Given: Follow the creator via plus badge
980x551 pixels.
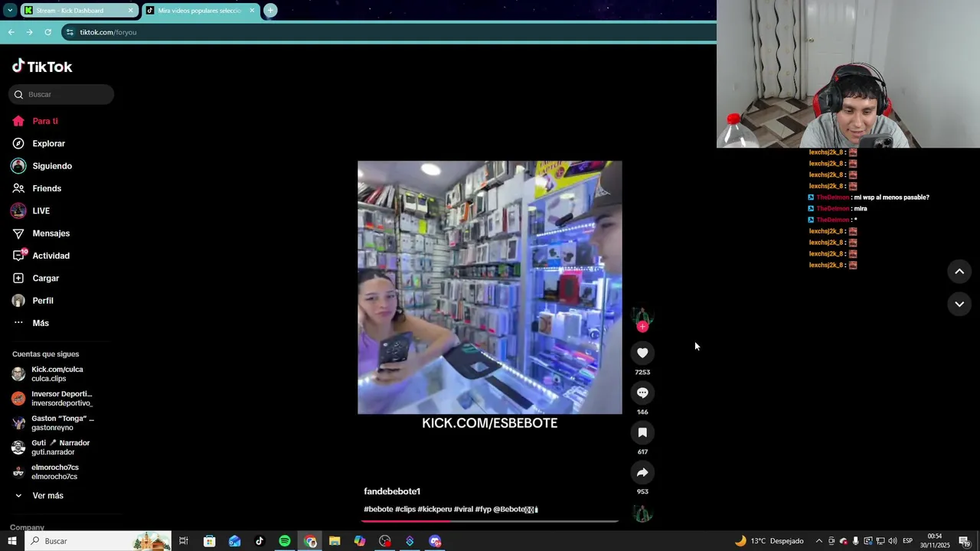Looking at the screenshot, I should tap(642, 327).
